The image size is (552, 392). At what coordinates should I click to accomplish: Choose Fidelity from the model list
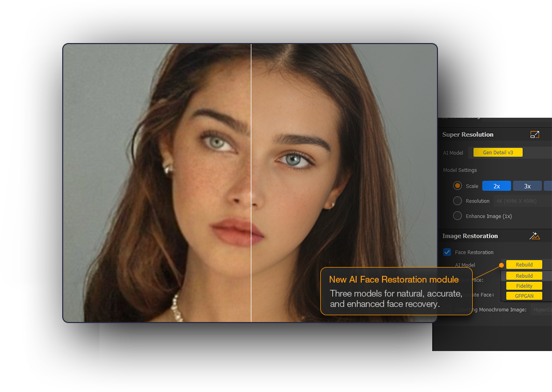524,286
